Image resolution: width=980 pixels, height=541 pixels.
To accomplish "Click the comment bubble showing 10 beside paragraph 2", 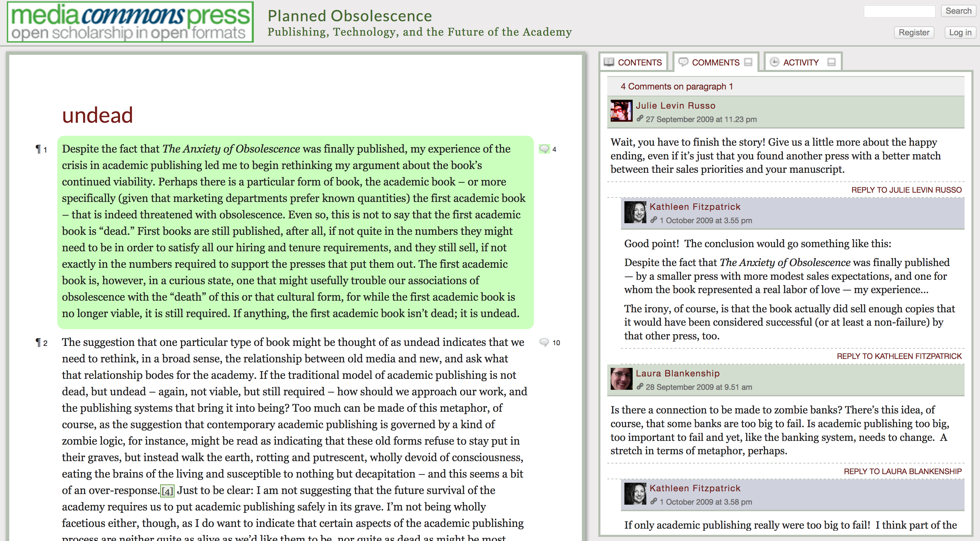I will [545, 342].
